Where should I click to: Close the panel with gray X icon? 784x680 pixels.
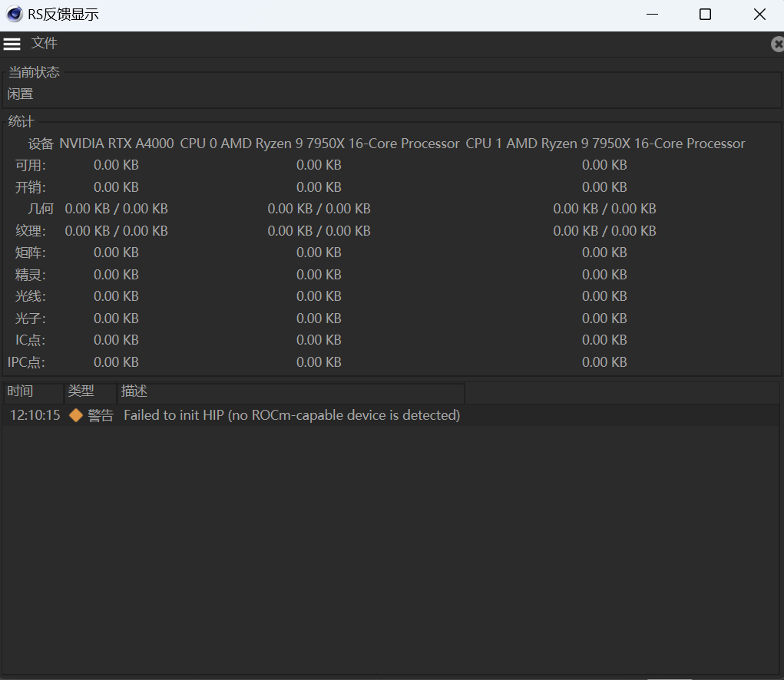tap(777, 45)
